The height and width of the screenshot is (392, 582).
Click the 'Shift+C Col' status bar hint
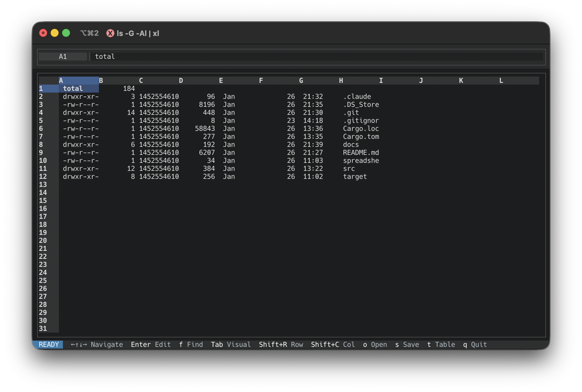(x=333, y=345)
